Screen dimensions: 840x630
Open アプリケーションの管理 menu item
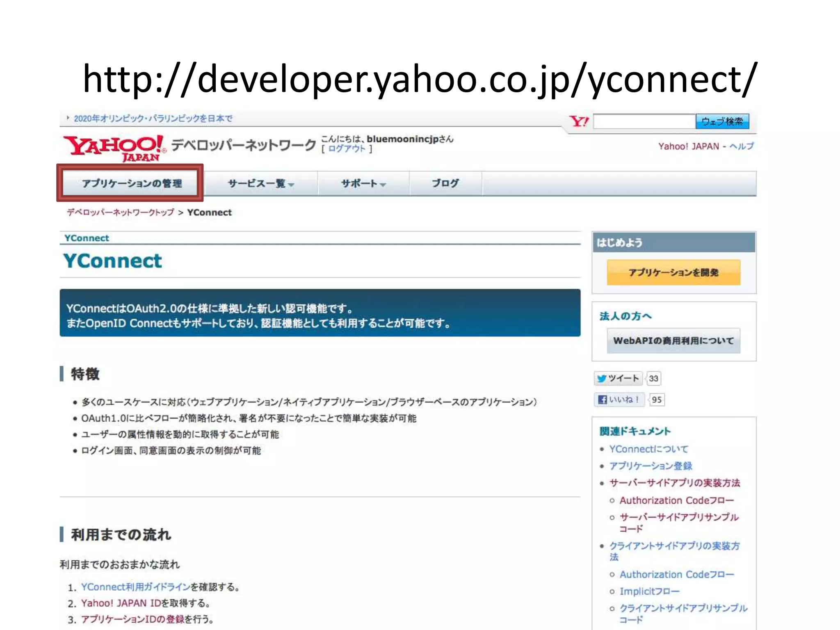[x=132, y=183]
